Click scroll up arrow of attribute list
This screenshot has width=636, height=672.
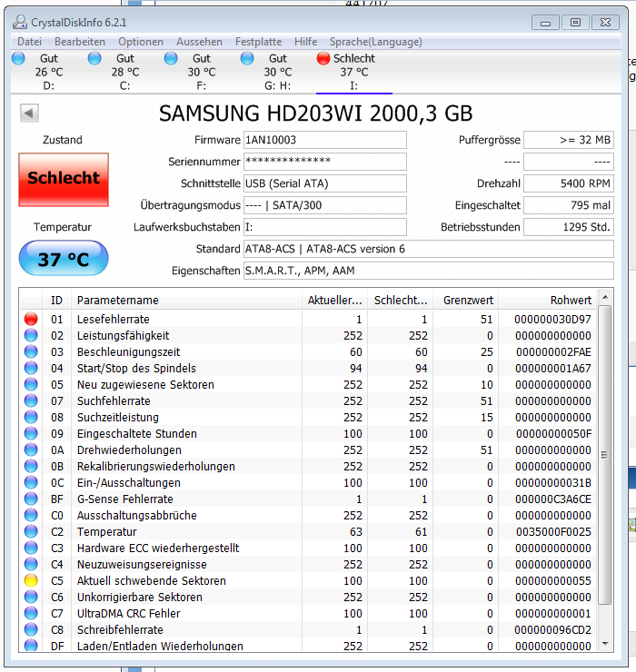click(605, 297)
